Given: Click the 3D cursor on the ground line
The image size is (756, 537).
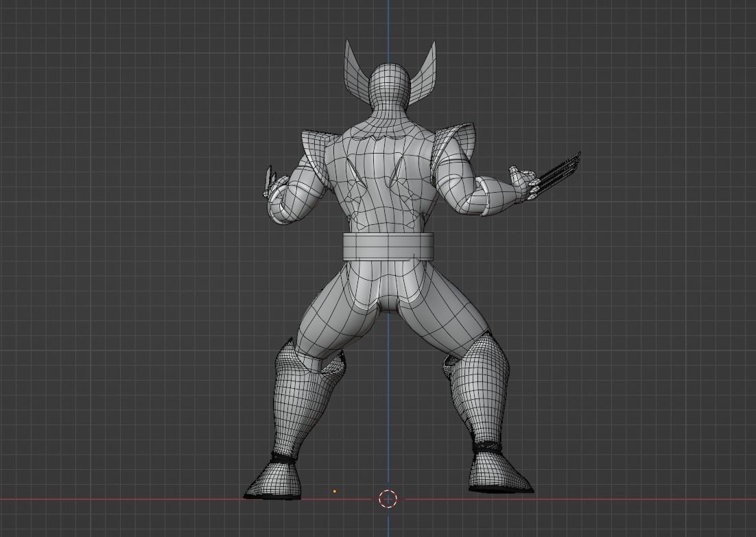Looking at the screenshot, I should 388,499.
